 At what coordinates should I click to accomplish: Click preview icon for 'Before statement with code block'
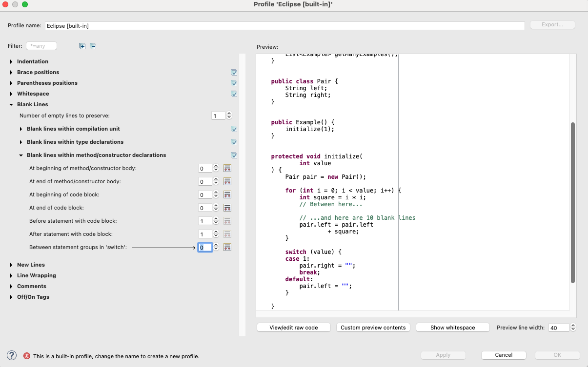point(227,221)
